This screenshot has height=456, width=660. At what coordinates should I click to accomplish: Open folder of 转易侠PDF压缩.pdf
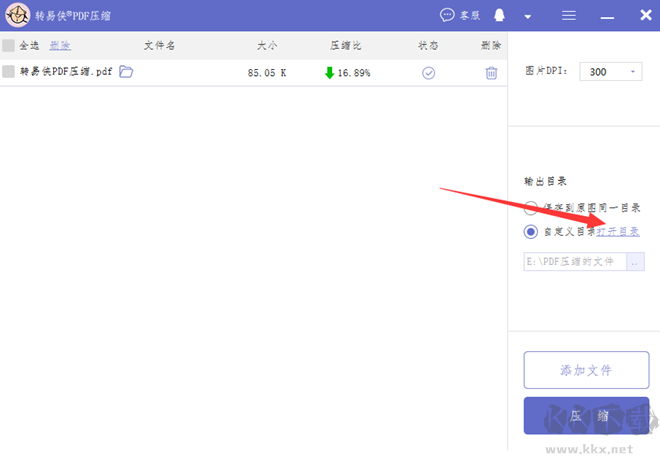pos(126,72)
